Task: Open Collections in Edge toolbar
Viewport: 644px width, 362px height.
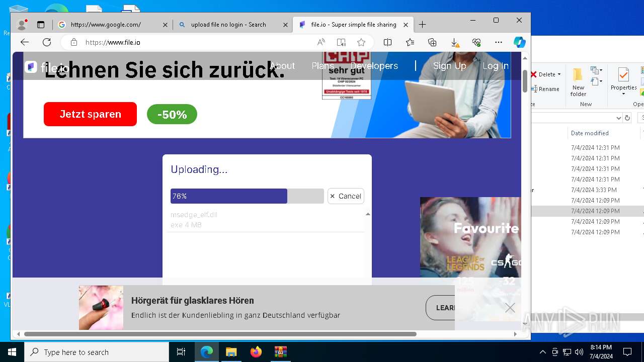Action: [432, 42]
